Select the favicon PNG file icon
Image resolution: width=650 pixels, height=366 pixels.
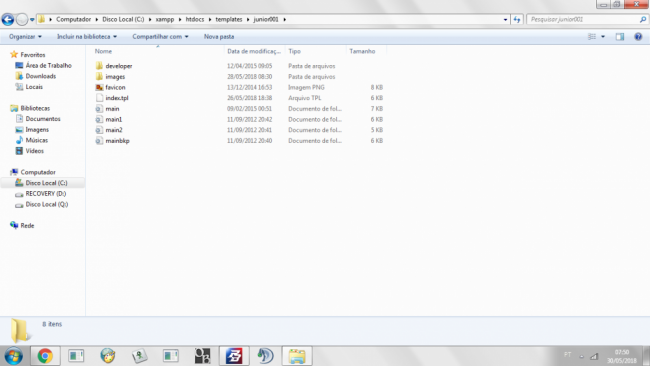[x=99, y=87]
